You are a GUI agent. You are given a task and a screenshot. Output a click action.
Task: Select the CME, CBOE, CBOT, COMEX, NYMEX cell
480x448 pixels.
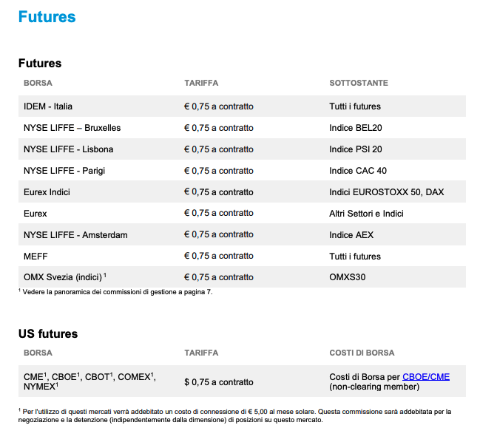(x=89, y=381)
